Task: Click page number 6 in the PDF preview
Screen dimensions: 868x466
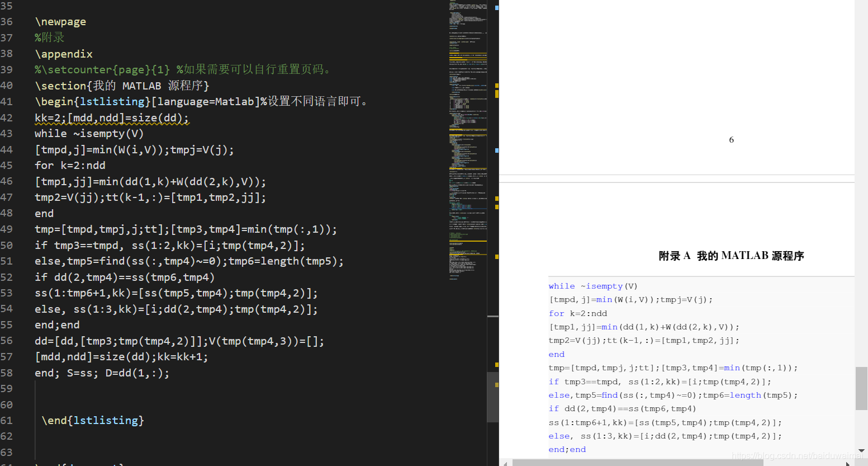Action: tap(731, 140)
